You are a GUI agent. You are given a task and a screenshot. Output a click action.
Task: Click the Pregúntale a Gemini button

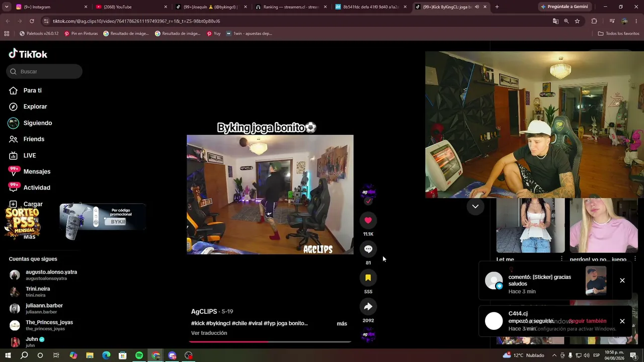click(563, 7)
